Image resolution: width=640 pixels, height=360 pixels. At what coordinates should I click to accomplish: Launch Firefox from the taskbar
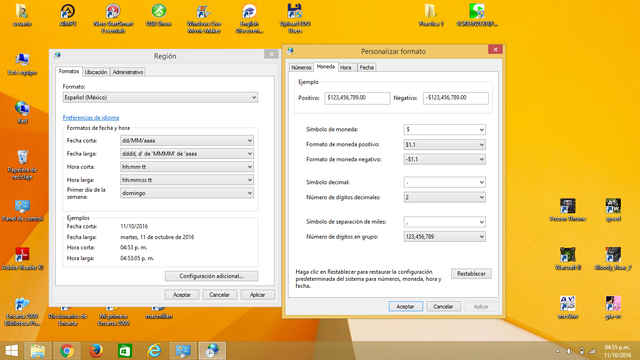(96, 351)
